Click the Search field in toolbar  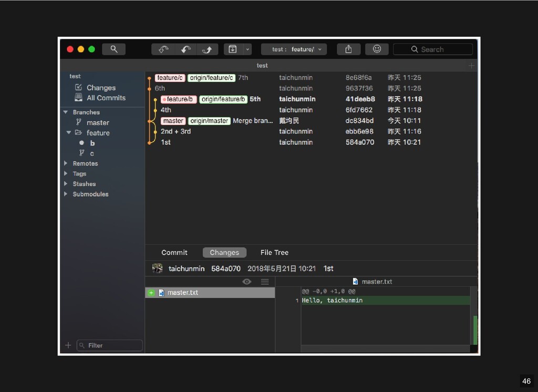point(433,49)
